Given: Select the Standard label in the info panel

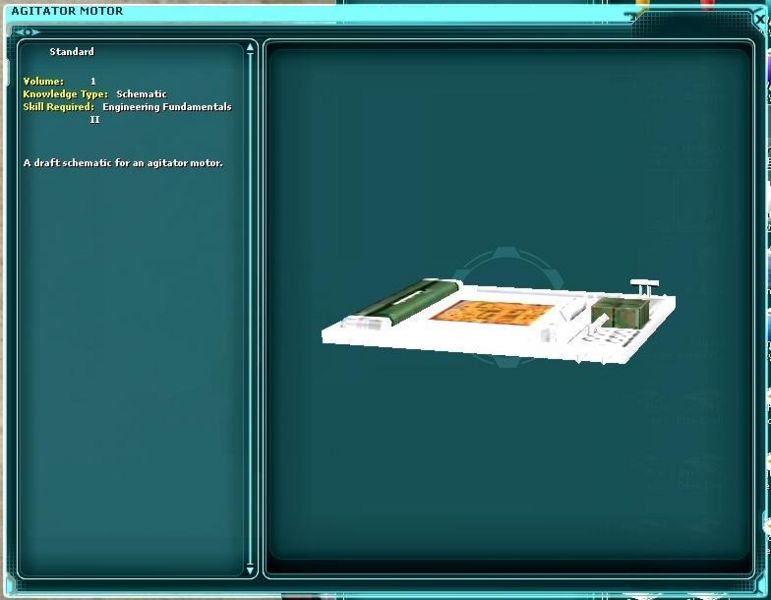Looking at the screenshot, I should 72,52.
